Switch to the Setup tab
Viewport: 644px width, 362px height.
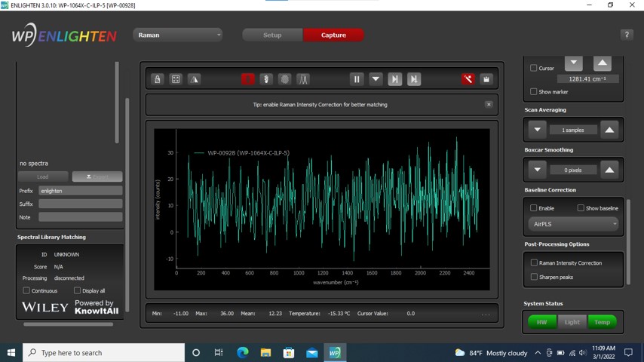[x=272, y=35]
